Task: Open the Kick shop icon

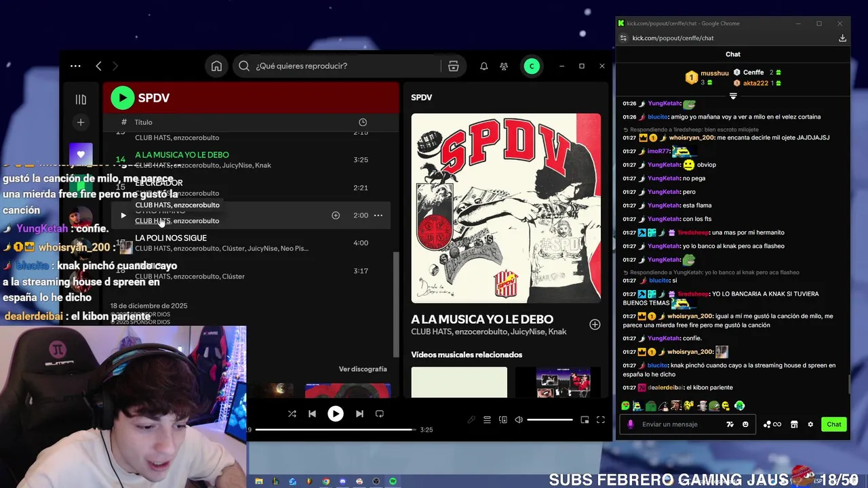Action: click(x=794, y=424)
